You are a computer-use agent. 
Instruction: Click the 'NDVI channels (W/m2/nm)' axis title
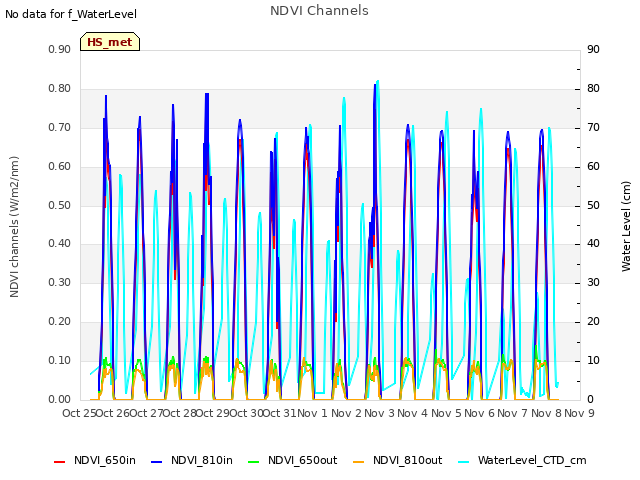point(14,227)
